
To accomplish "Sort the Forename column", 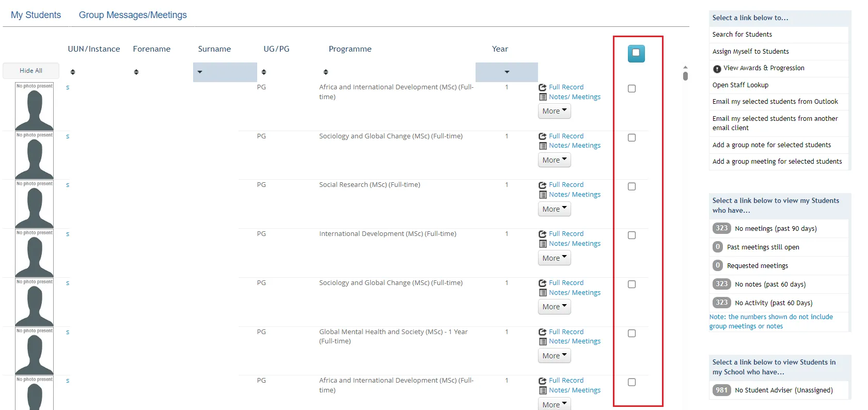I will [136, 72].
